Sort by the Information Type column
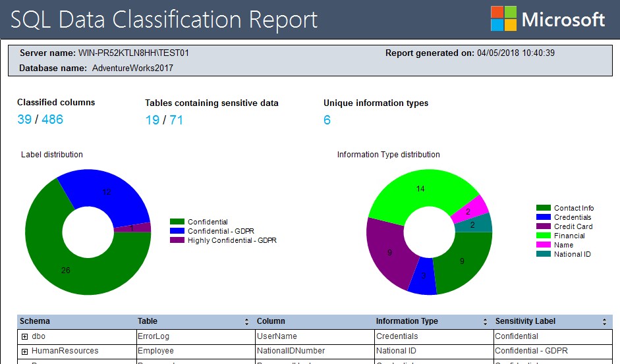Image resolution: width=620 pixels, height=364 pixels. click(485, 322)
